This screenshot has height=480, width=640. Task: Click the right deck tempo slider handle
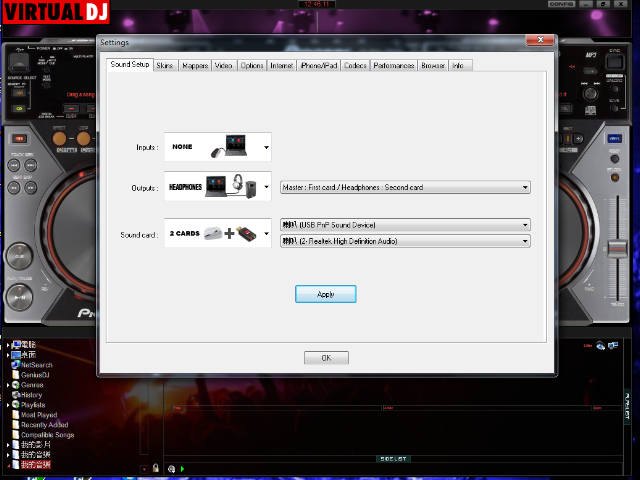pyautogui.click(x=618, y=249)
